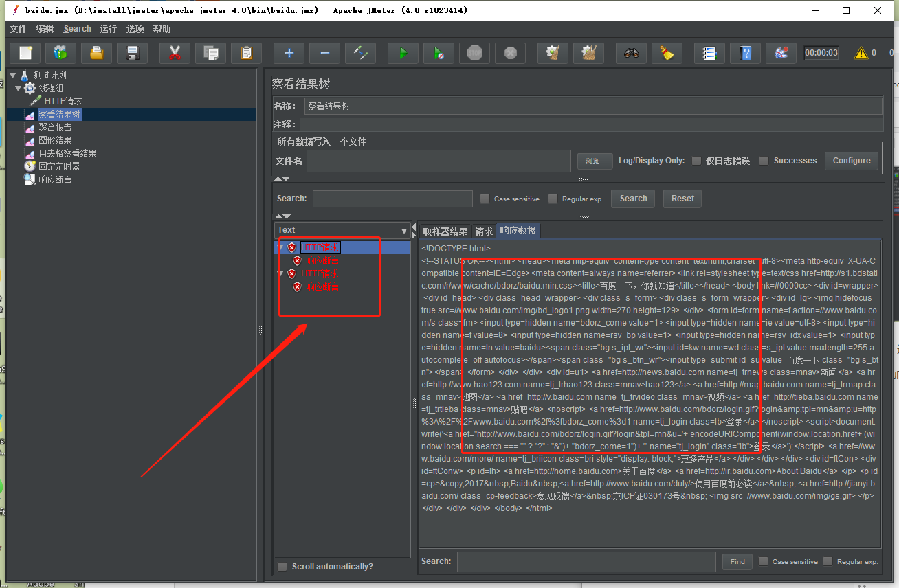Open the 选项 menu
Image resolution: width=899 pixels, height=588 pixels.
[x=135, y=29]
